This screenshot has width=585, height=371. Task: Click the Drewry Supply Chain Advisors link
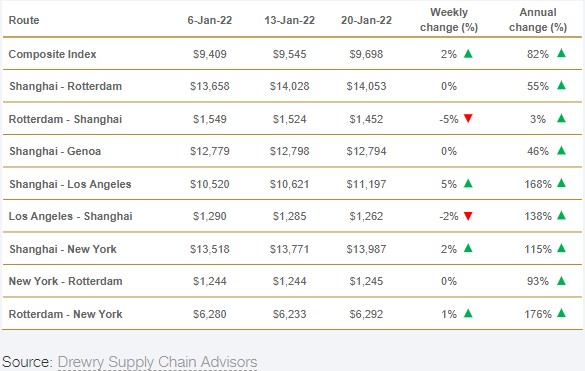157,362
